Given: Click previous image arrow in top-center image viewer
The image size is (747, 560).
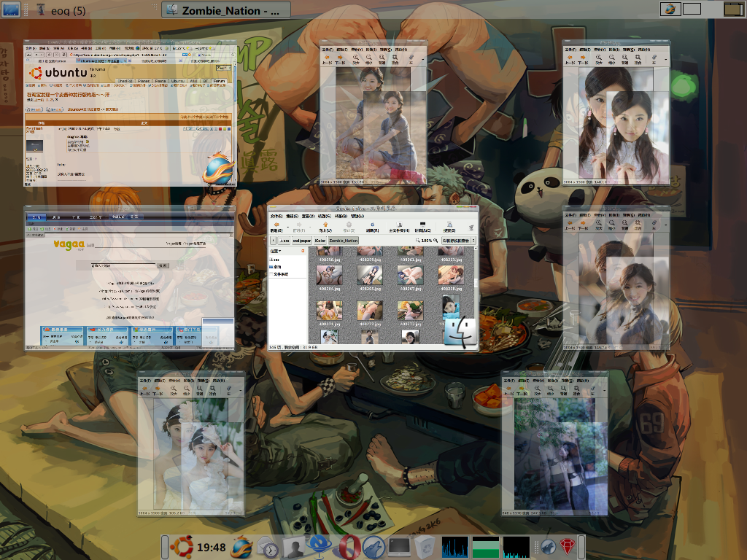Looking at the screenshot, I should tap(327, 58).
